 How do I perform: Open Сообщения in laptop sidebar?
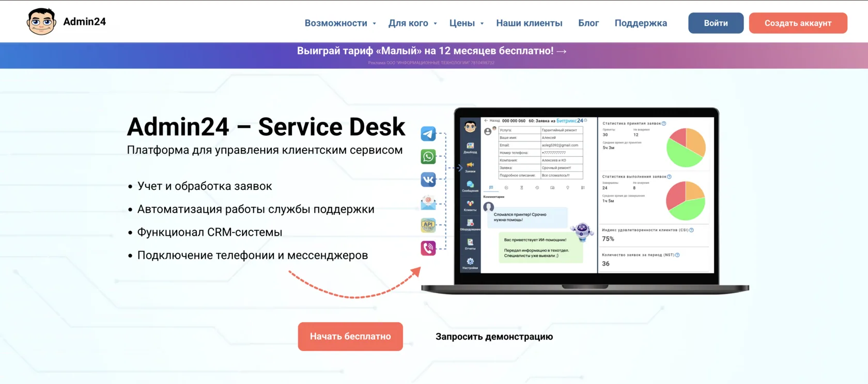pos(470,186)
